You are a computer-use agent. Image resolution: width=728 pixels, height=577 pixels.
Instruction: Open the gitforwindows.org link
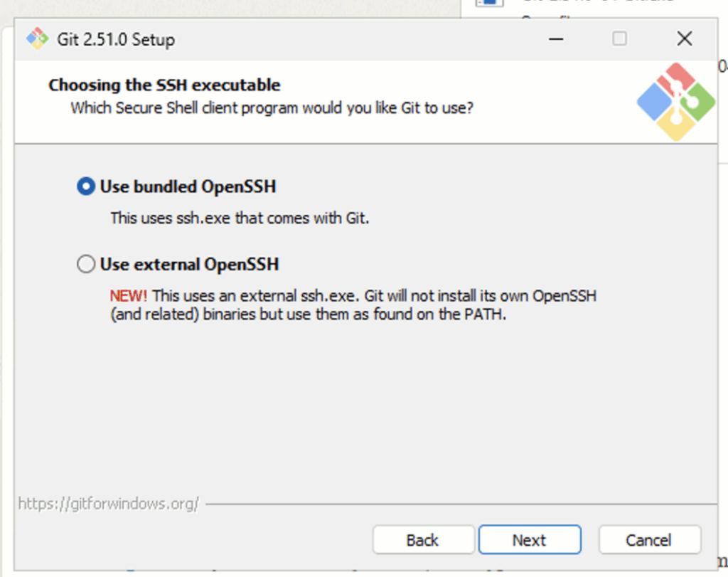[109, 504]
